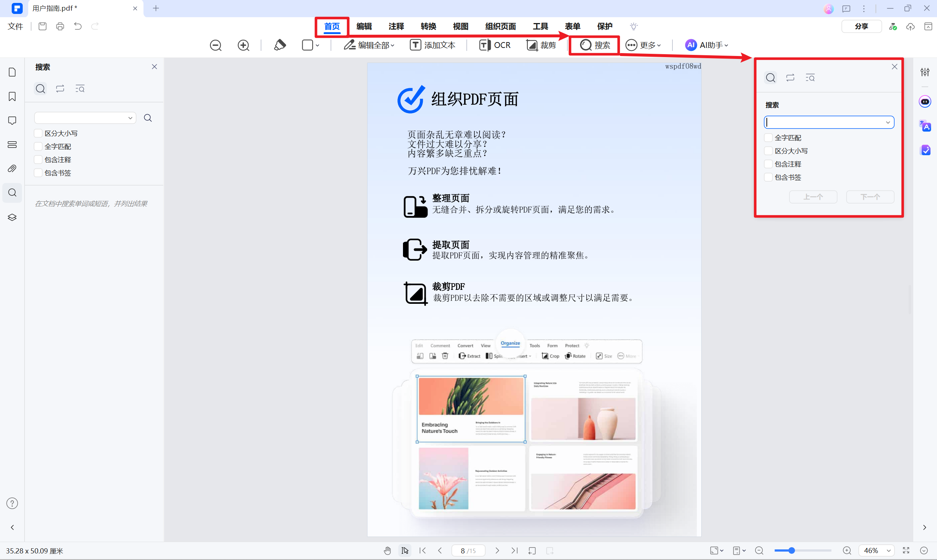This screenshot has width=937, height=560.
Task: Select the 添加文本 text tool
Action: (433, 45)
